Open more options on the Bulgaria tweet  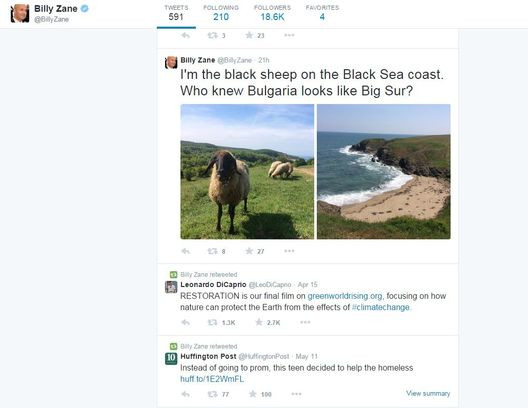pyautogui.click(x=289, y=251)
